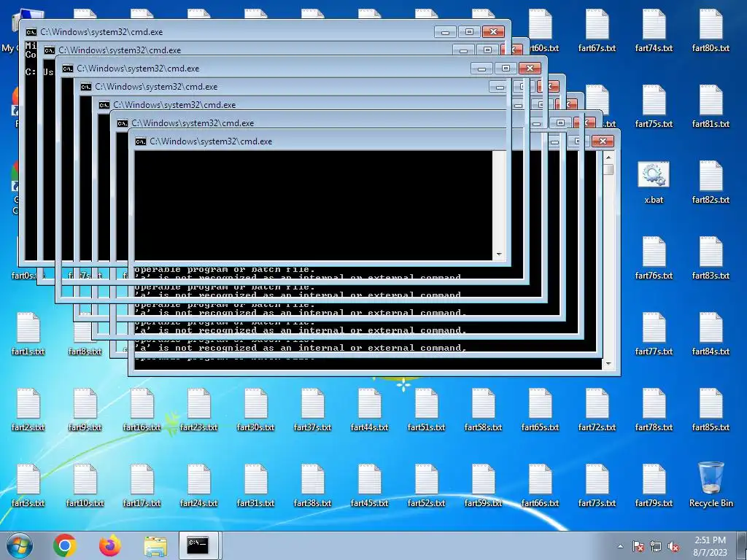Select the fart79s.txt file icon
This screenshot has height=560, width=747.
pyautogui.click(x=654, y=485)
